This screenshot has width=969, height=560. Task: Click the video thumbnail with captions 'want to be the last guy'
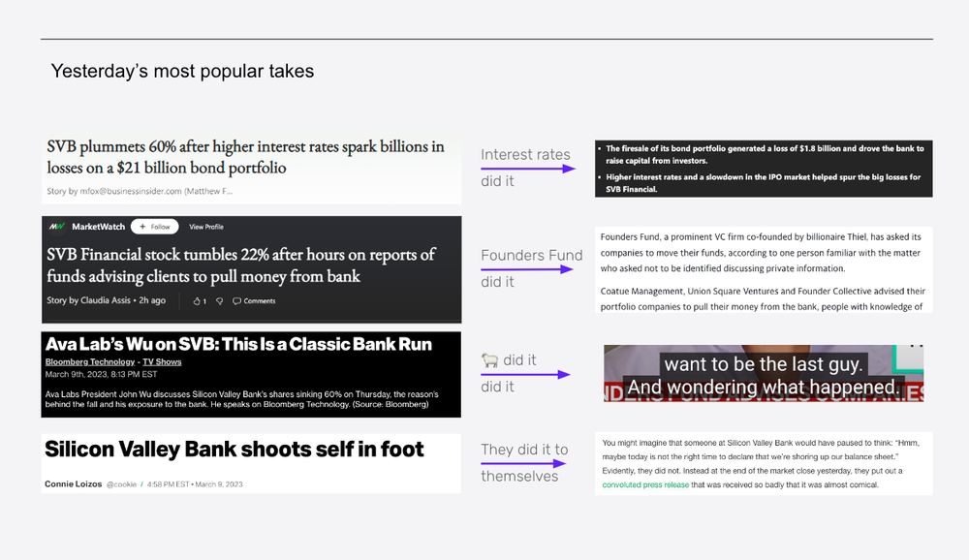click(x=764, y=373)
